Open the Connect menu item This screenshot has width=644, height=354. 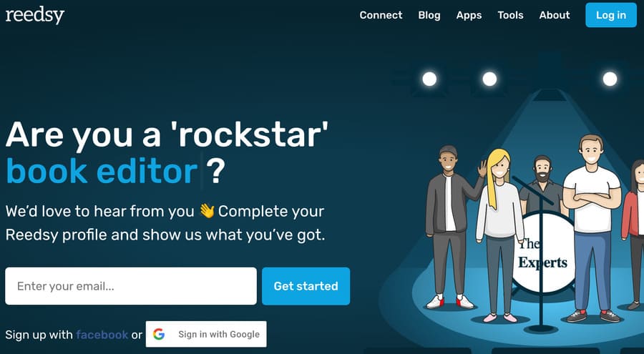[381, 15]
